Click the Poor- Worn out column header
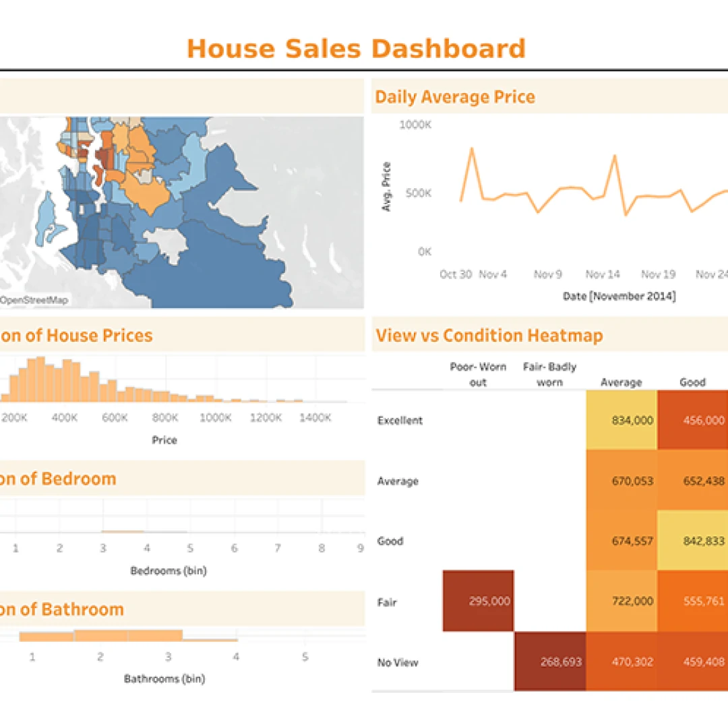The height and width of the screenshot is (728, 728). tap(478, 374)
